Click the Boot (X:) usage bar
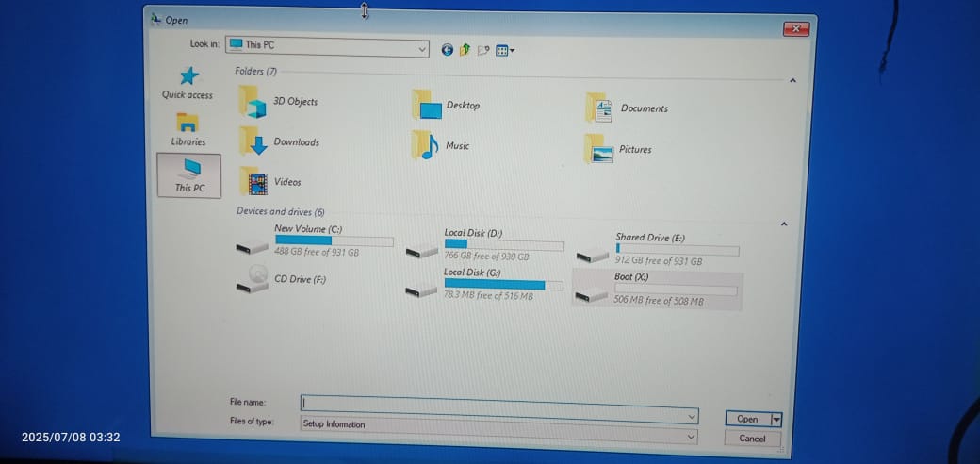980x464 pixels. coord(676,290)
